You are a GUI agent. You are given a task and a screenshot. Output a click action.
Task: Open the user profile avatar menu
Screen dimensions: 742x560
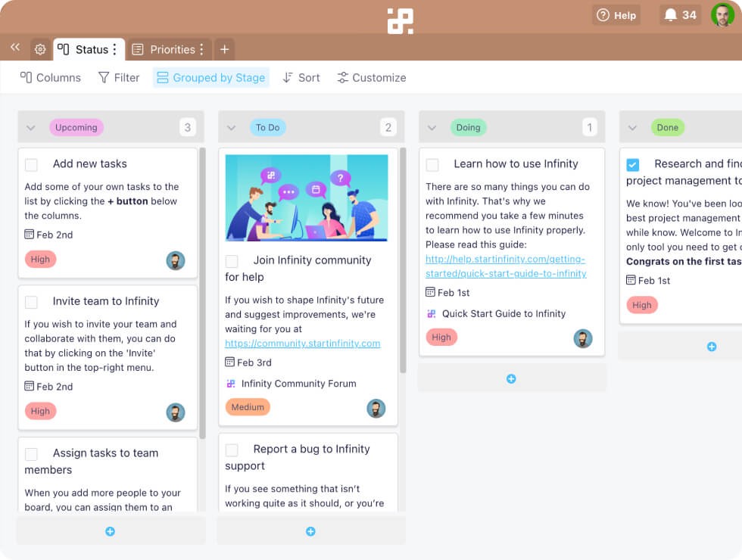click(722, 15)
